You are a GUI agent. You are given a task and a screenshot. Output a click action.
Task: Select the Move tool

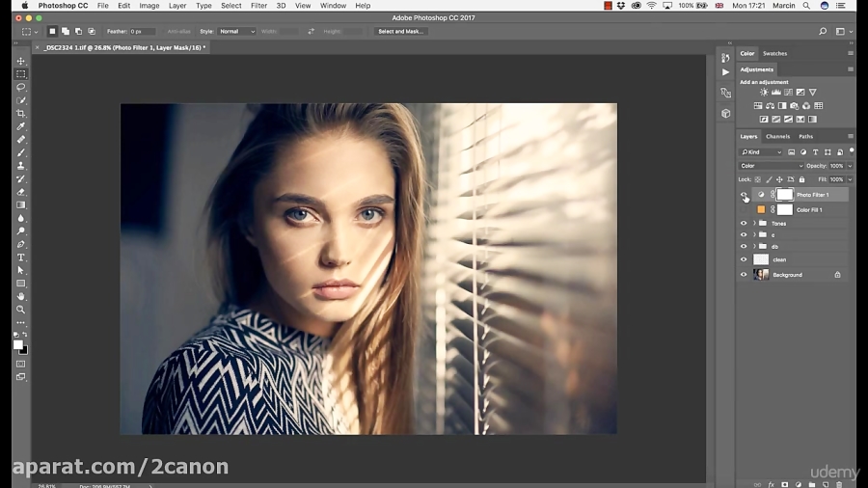click(x=21, y=61)
